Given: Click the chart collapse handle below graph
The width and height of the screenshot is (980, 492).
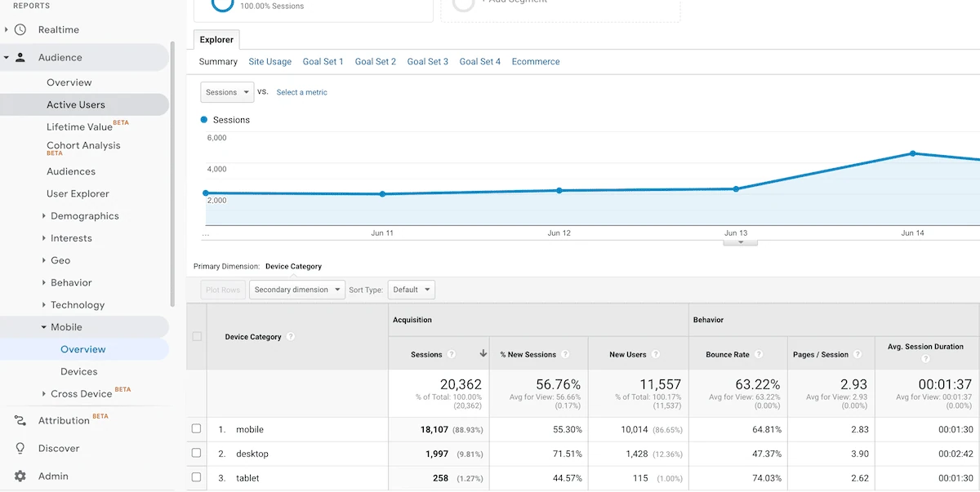Looking at the screenshot, I should click(741, 242).
